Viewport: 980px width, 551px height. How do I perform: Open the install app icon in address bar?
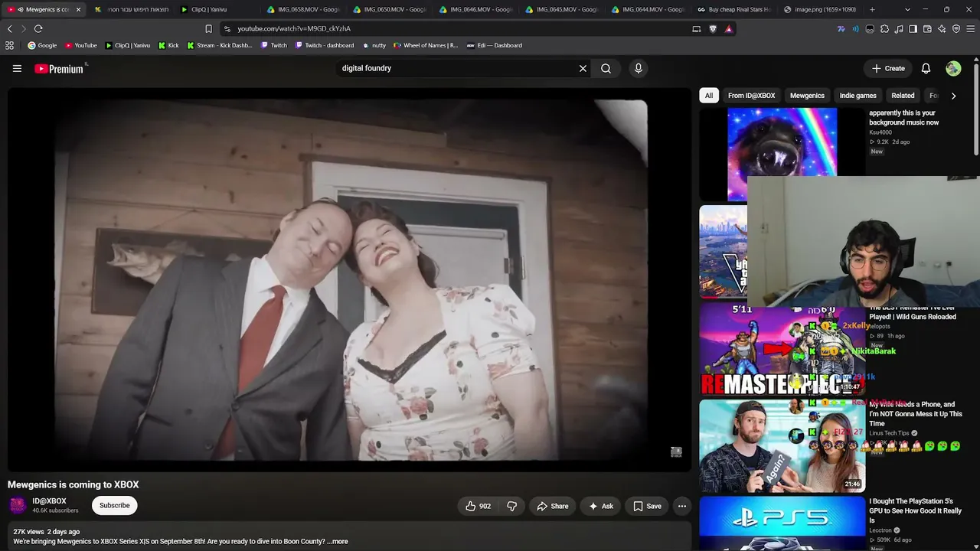(x=696, y=29)
